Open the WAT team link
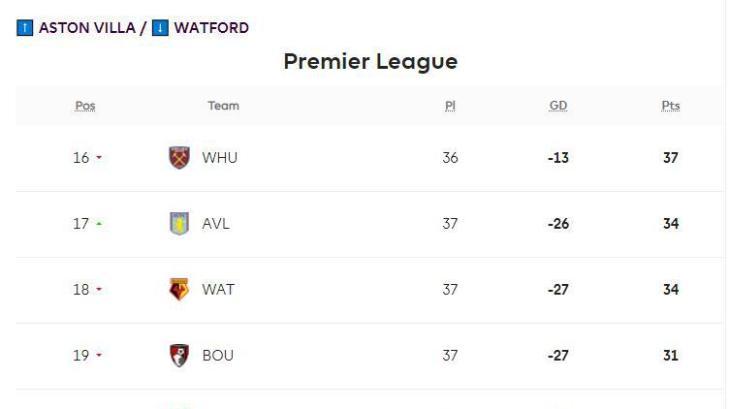730x409 pixels. tap(218, 289)
